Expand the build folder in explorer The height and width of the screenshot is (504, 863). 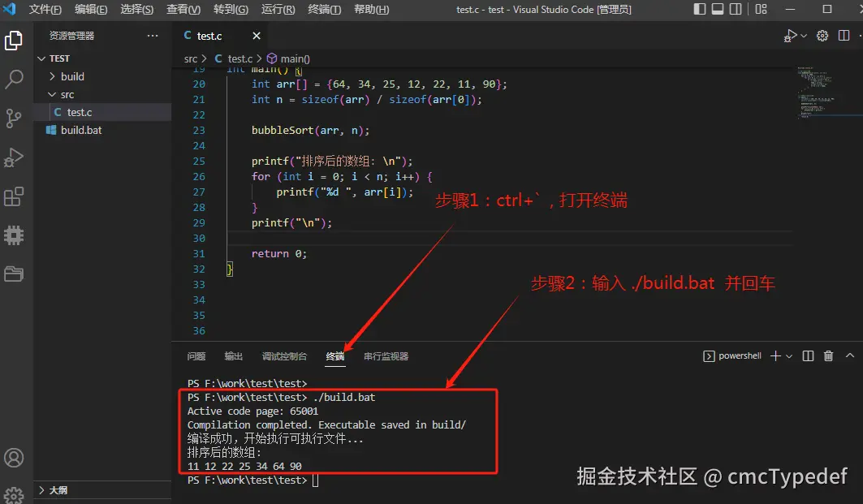[72, 76]
